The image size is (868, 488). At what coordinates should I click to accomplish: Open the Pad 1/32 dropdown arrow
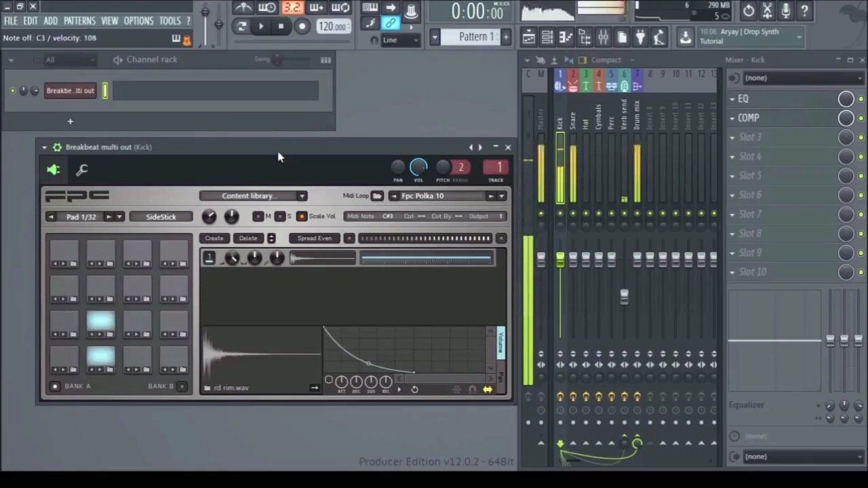click(x=119, y=217)
